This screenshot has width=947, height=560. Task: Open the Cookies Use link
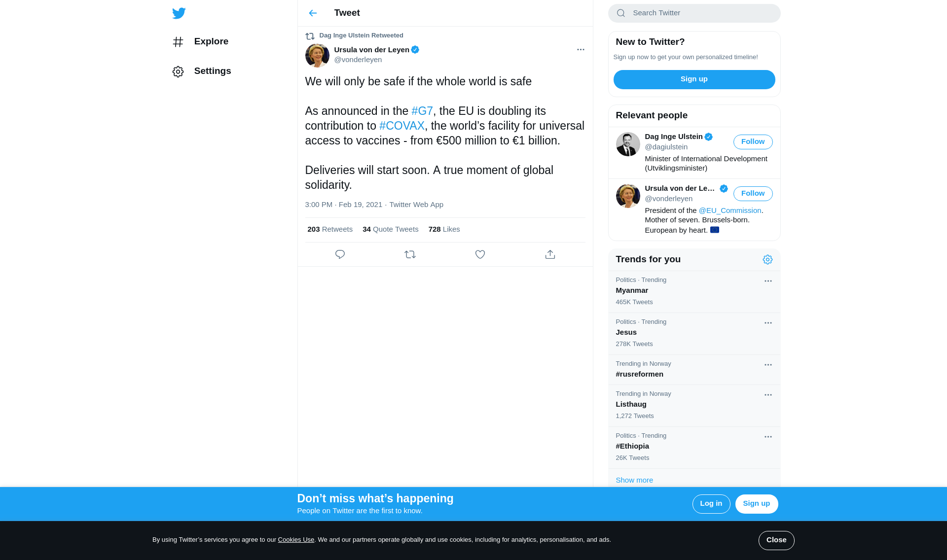click(x=296, y=540)
